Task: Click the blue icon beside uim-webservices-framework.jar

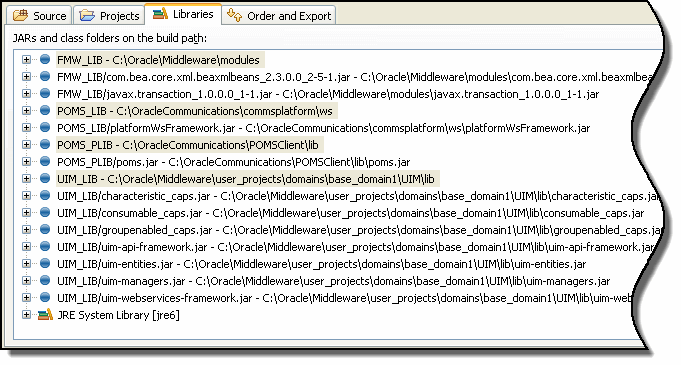Action: point(45,297)
